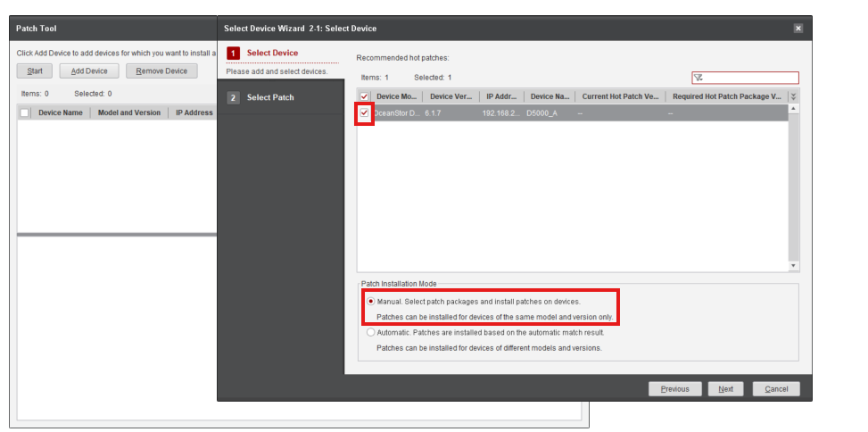Toggle the select-all checkbox in wizard table header

click(x=364, y=96)
